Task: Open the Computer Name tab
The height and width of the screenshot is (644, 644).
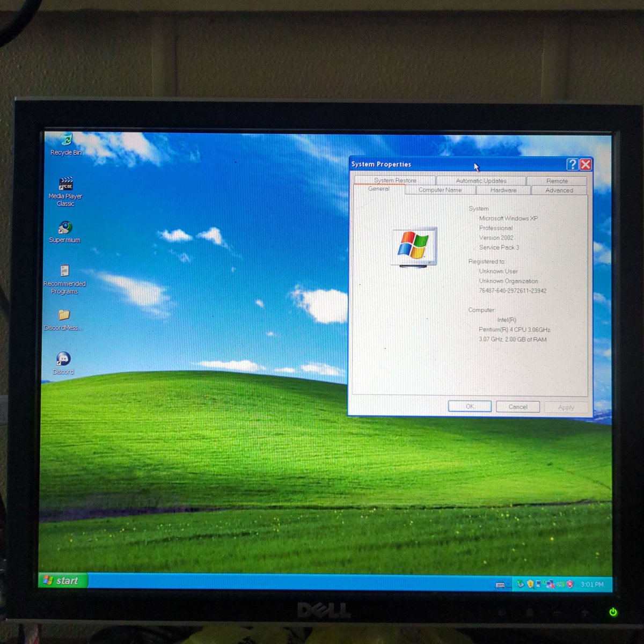Action: pos(440,190)
